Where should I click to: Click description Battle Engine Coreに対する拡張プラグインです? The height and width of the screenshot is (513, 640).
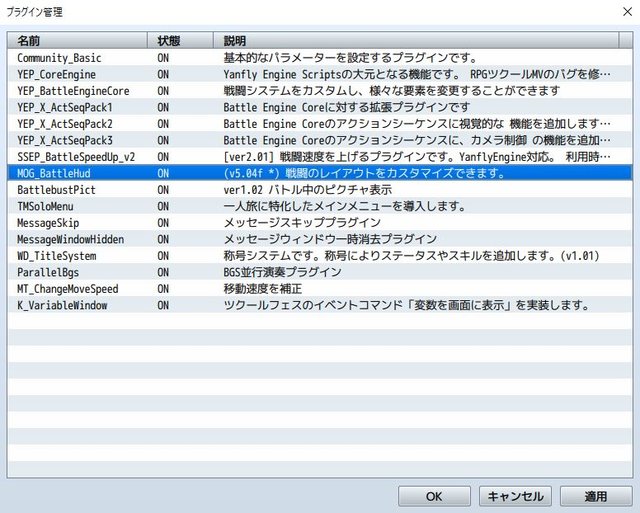(347, 107)
